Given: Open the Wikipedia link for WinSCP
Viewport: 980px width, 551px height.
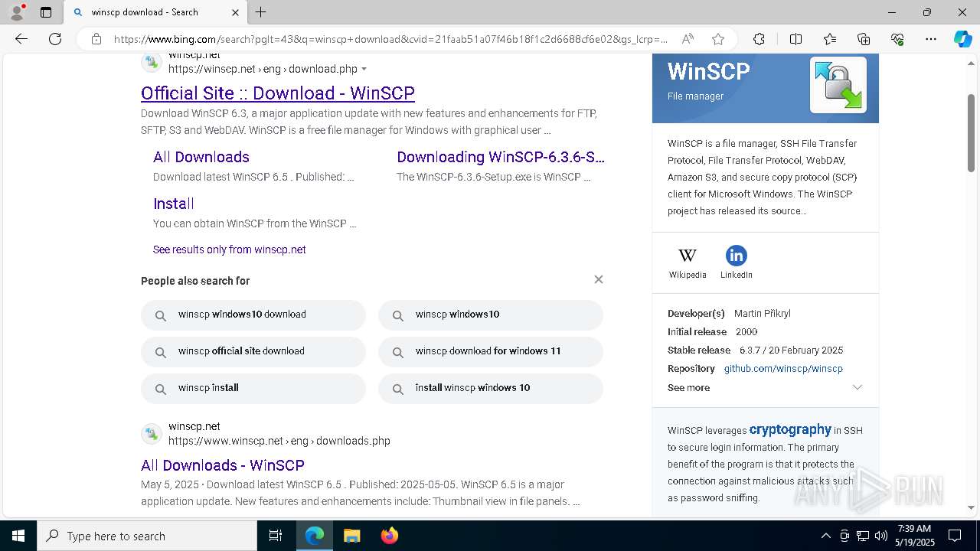Looking at the screenshot, I should coord(688,262).
